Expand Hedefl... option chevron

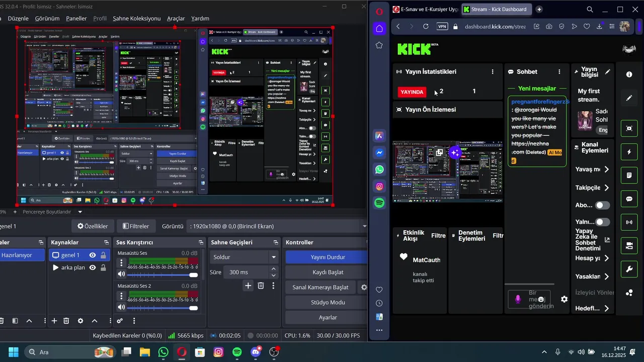tap(607, 308)
